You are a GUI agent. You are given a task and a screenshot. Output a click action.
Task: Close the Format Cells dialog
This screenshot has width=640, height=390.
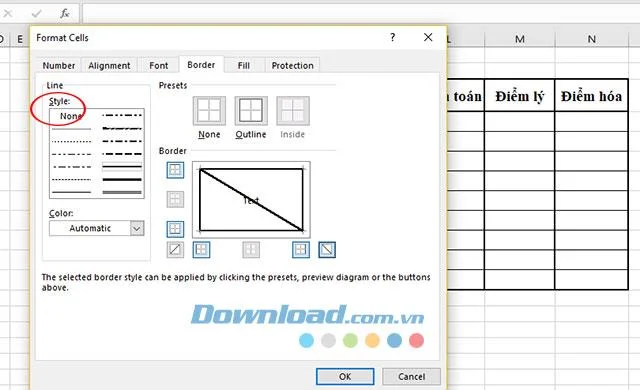[428, 38]
